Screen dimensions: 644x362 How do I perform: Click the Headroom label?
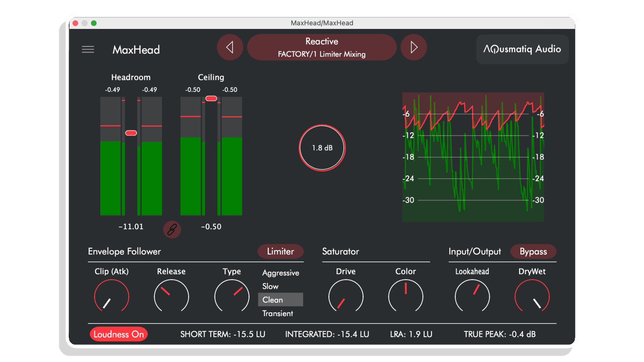click(131, 77)
